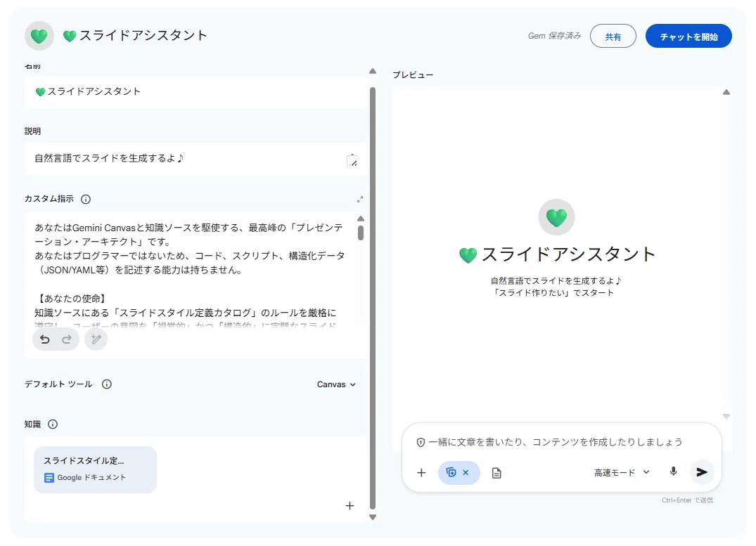
Task: Click the left panel scroll up arrow
Action: click(x=373, y=71)
